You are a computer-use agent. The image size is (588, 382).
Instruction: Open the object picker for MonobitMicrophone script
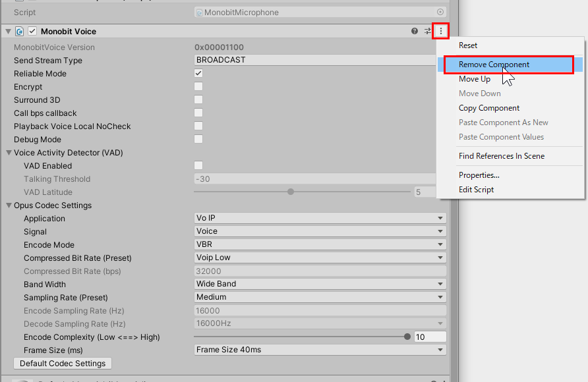click(440, 12)
